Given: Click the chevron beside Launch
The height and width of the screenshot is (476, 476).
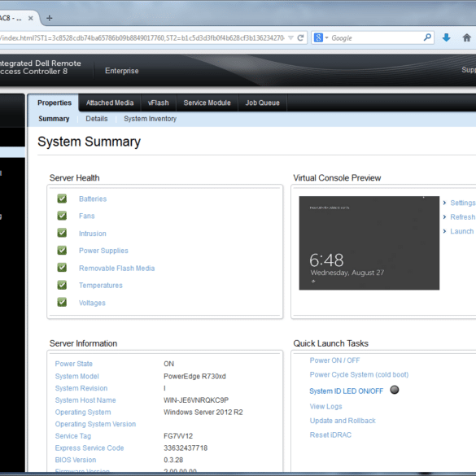Looking at the screenshot, I should coord(444,231).
